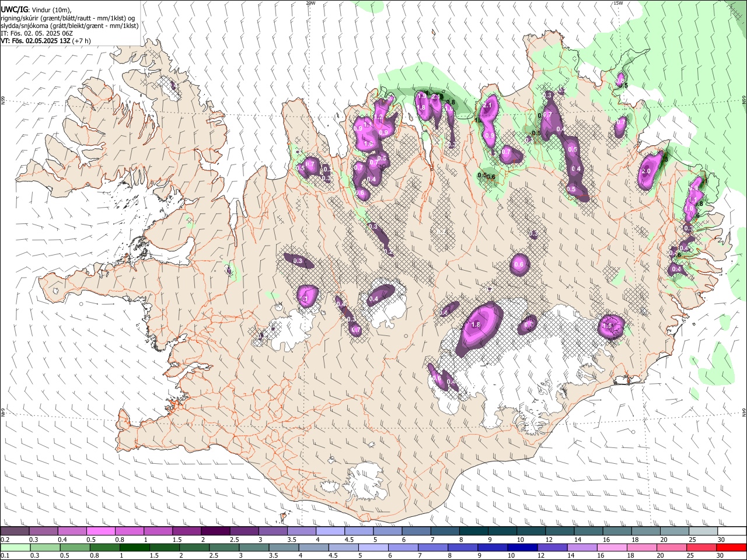Select the lavender swatch labeled 4 in upper legend row

330,531
